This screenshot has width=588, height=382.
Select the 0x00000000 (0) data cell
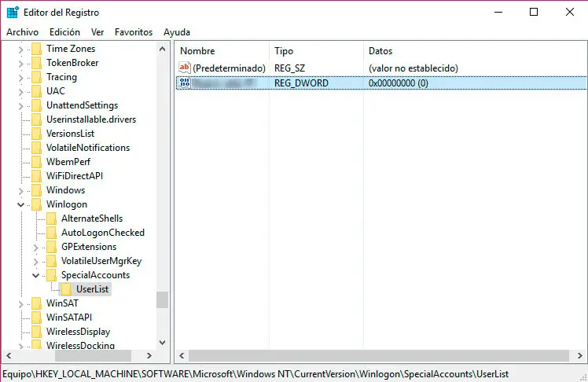(399, 83)
